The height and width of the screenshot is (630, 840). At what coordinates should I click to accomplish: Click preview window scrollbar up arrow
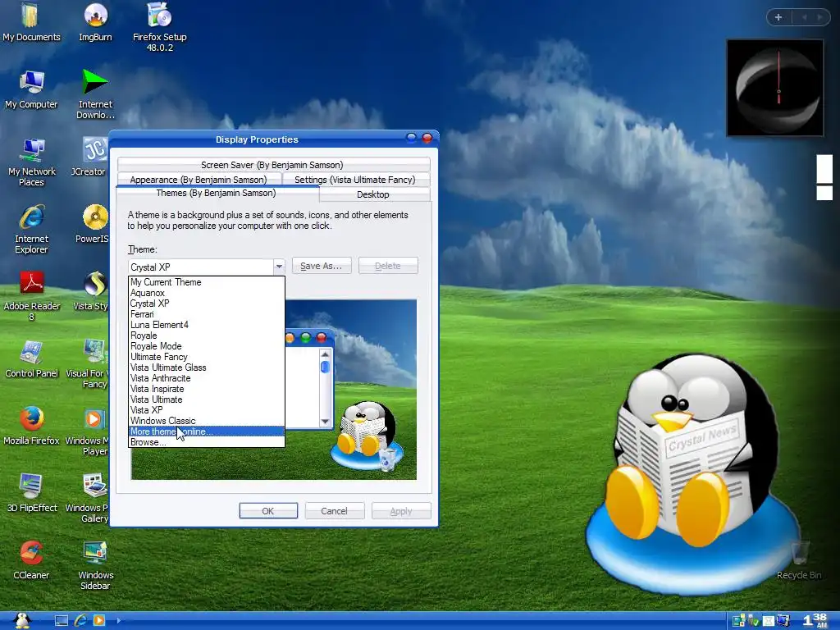coord(325,354)
